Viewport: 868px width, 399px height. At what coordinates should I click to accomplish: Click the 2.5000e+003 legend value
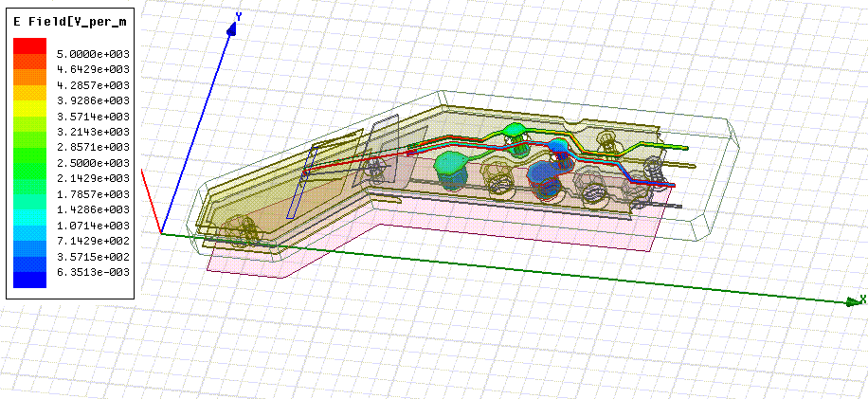(94, 163)
